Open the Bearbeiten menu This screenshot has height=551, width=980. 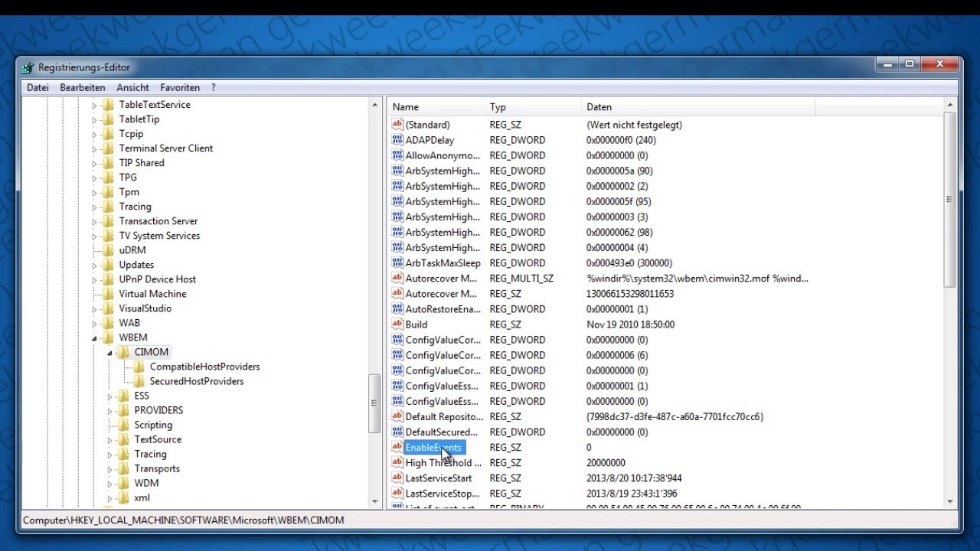pos(83,88)
